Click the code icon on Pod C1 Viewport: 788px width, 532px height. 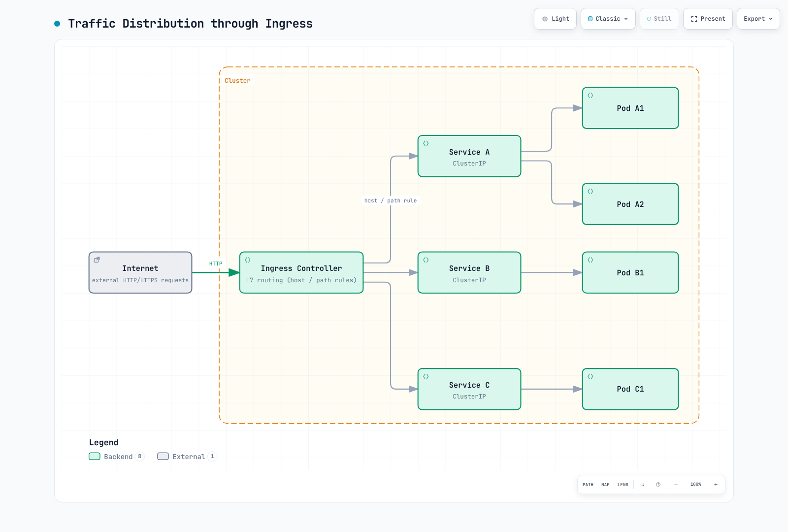click(591, 376)
